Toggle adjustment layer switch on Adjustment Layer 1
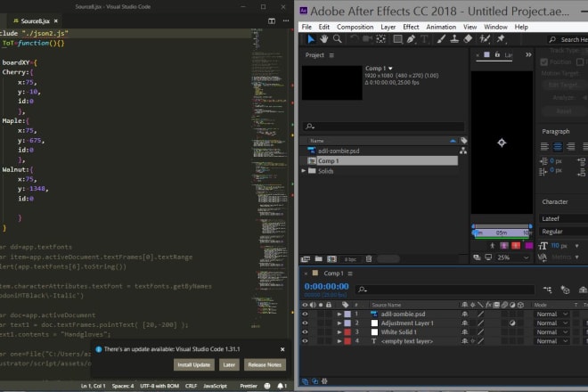Image resolution: width=588 pixels, height=392 pixels. (512, 323)
